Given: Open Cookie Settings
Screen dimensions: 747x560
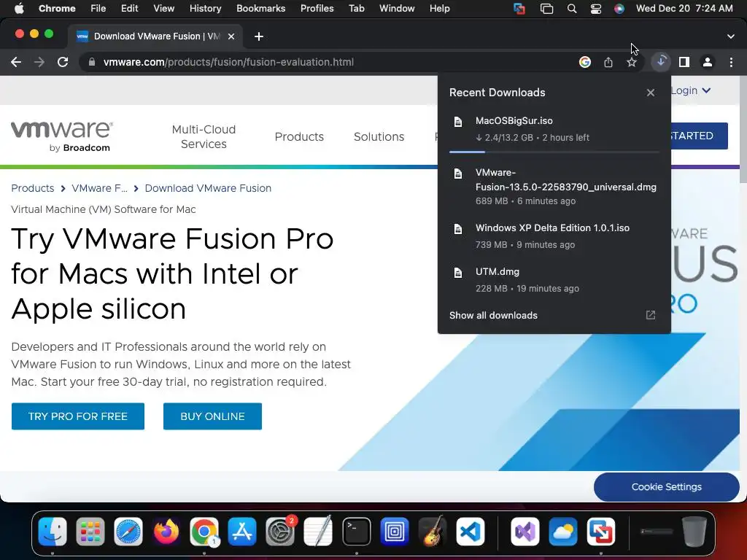Looking at the screenshot, I should (667, 486).
